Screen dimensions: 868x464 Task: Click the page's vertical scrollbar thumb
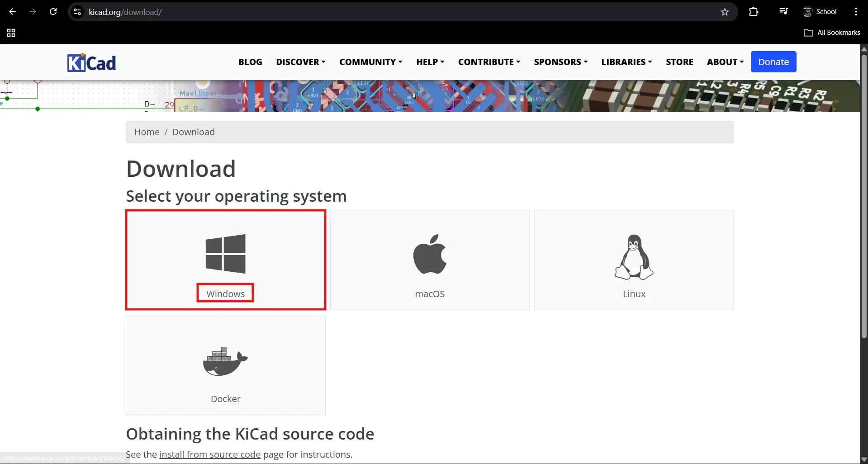click(864, 196)
